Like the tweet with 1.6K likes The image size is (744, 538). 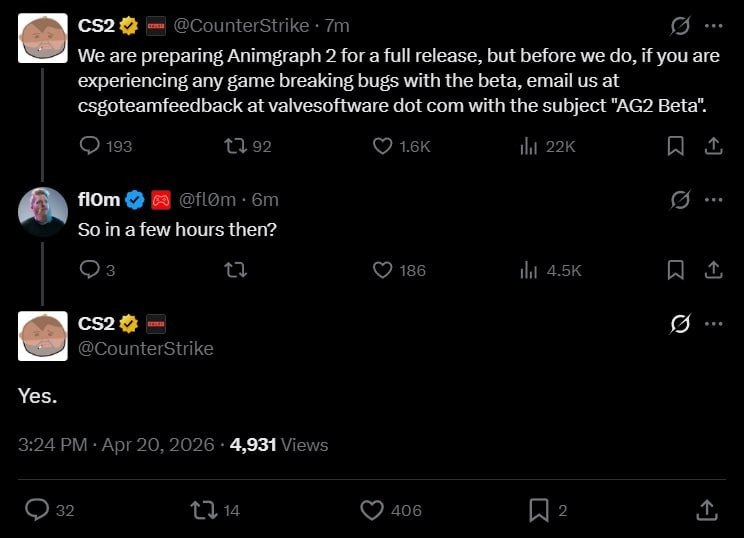(382, 146)
